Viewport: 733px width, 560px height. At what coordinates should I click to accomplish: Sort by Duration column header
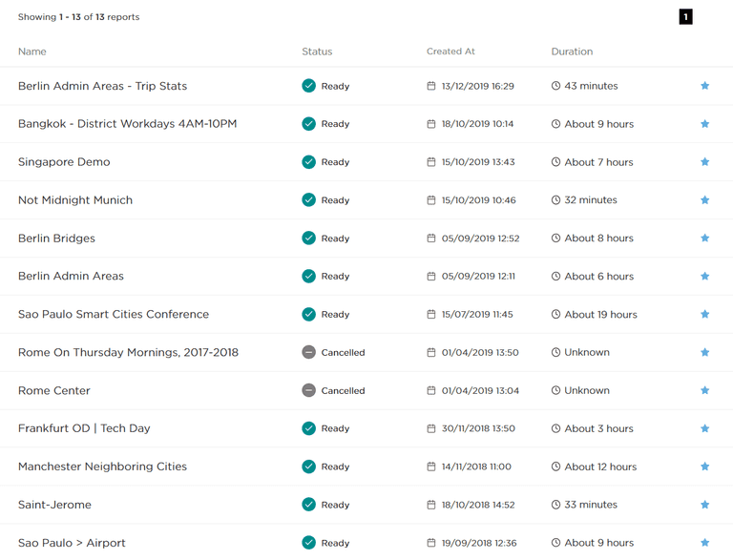point(572,52)
